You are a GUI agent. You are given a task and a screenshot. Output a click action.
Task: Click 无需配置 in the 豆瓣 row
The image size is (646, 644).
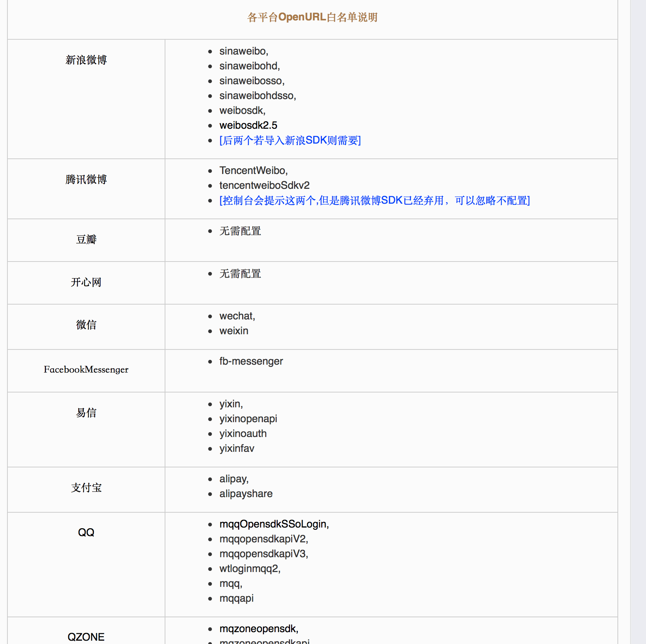pos(240,231)
